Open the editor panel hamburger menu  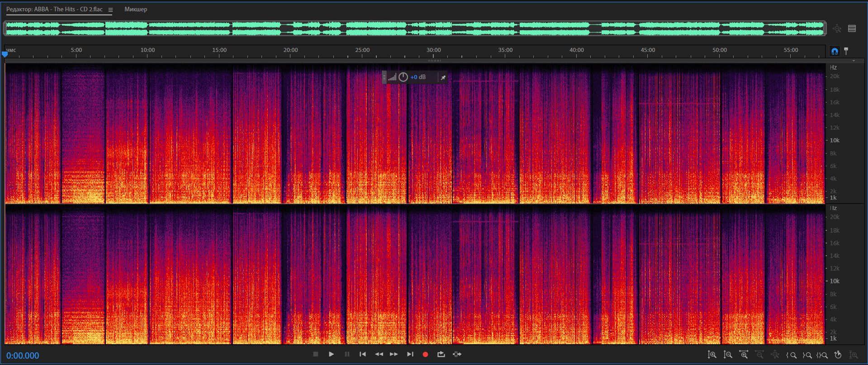pos(110,9)
